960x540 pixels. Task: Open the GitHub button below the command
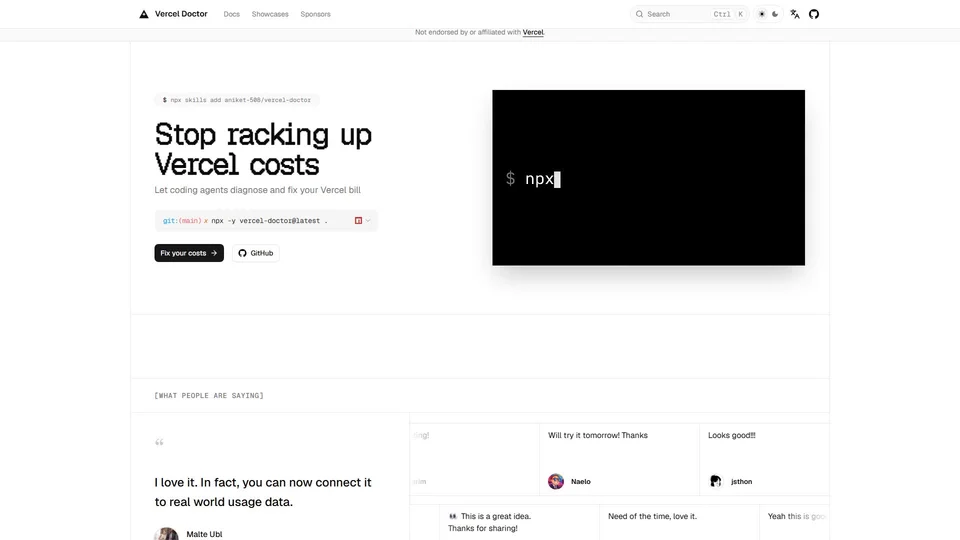point(255,253)
